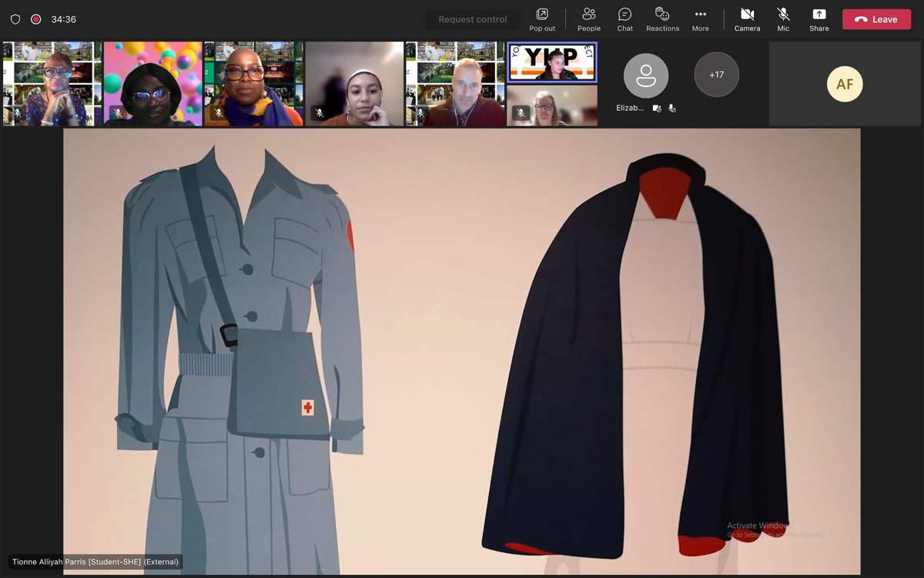
Task: Click the shared presentation of uniform illustrations
Action: 461,351
